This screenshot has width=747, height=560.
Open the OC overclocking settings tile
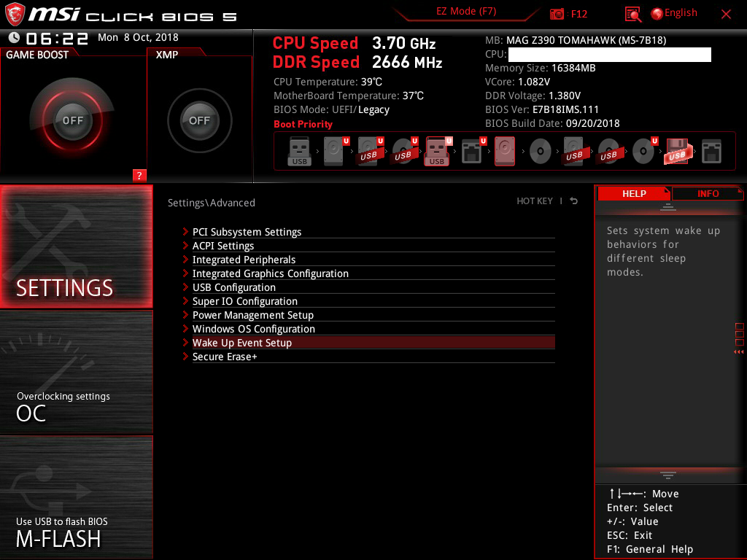(x=76, y=372)
